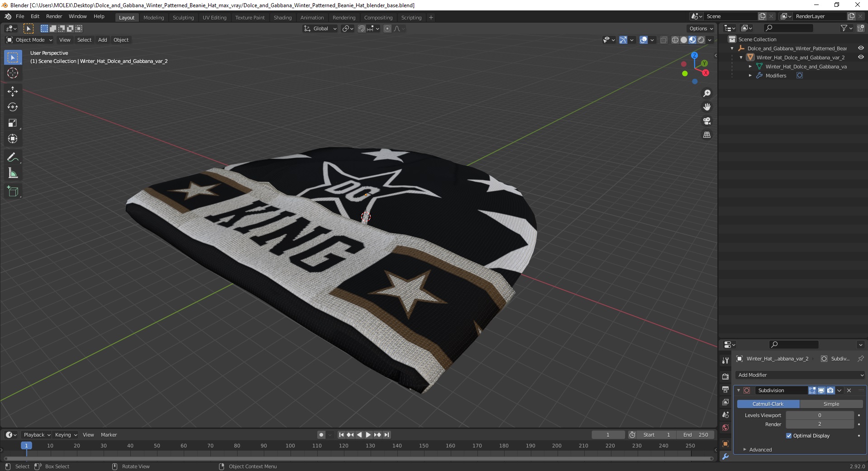Click the pan view hand icon
This screenshot has height=471, width=868.
click(707, 107)
